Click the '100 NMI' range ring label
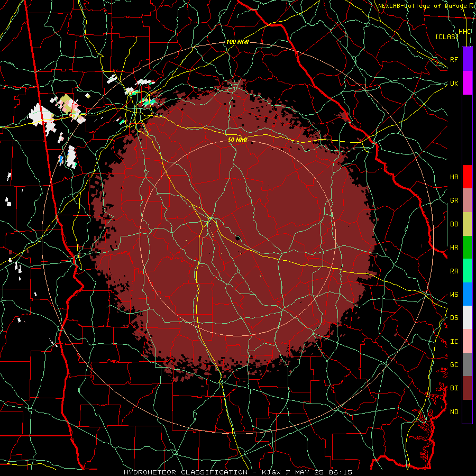 coord(237,42)
